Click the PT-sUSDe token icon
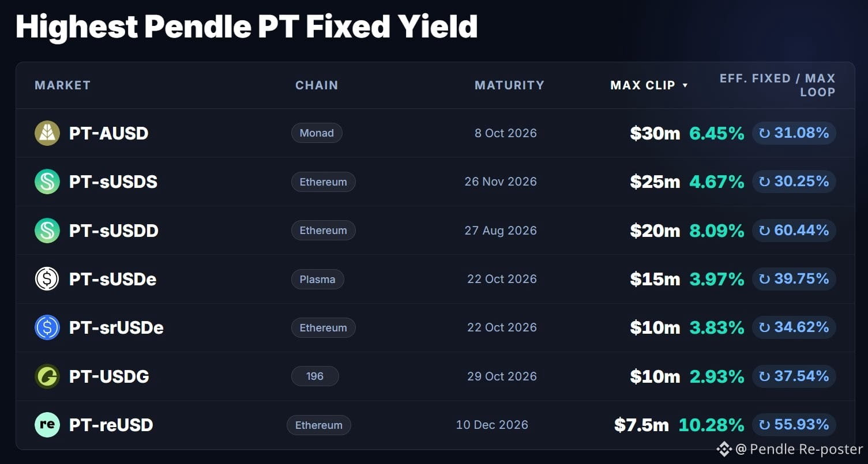 click(47, 279)
